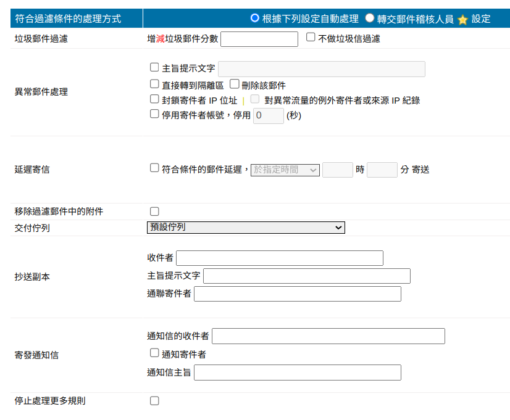This screenshot has height=420, width=510.
Task: Expand the 預設佇列 queue dropdown
Action: point(246,228)
